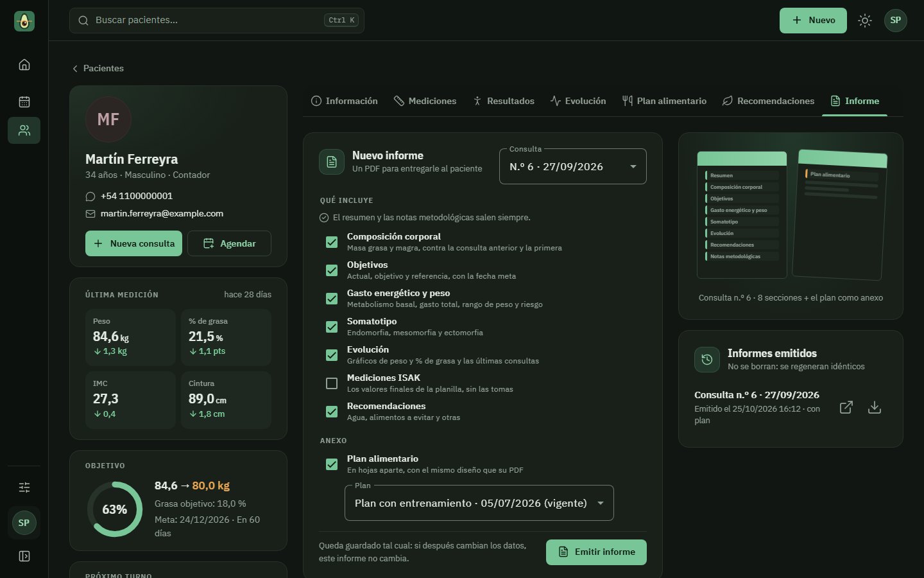This screenshot has height=578, width=924.
Task: Click the WhatsApp phone number icon
Action: point(90,197)
